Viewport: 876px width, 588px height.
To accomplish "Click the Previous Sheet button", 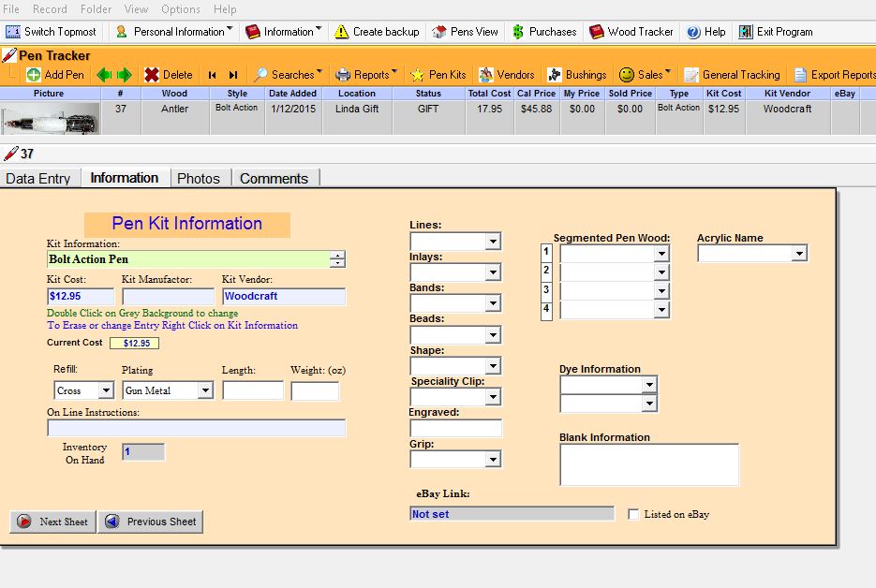I will tap(150, 522).
